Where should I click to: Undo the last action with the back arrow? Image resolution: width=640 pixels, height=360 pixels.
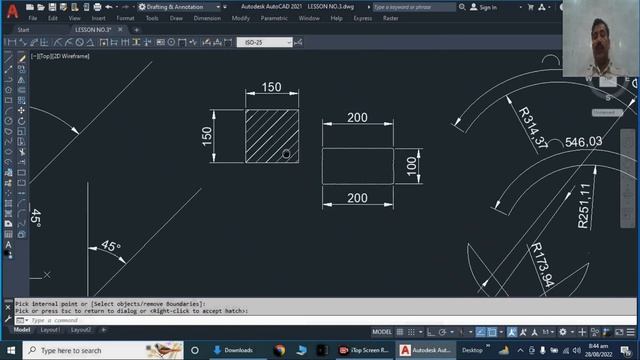click(109, 7)
